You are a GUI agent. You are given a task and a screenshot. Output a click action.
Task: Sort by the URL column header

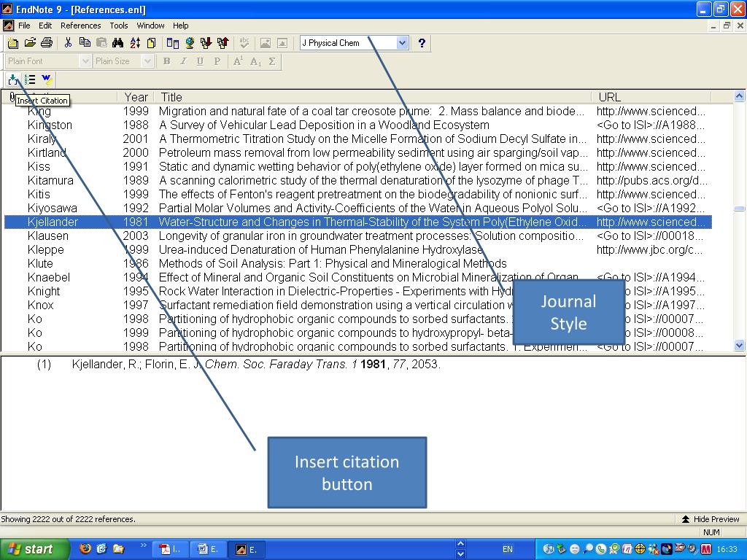[x=651, y=97]
